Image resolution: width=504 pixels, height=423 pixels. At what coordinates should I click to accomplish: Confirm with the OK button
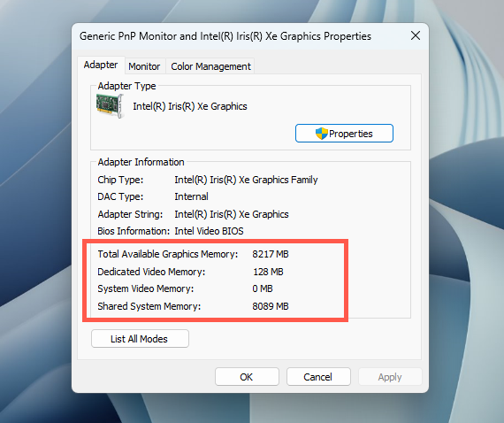point(247,377)
